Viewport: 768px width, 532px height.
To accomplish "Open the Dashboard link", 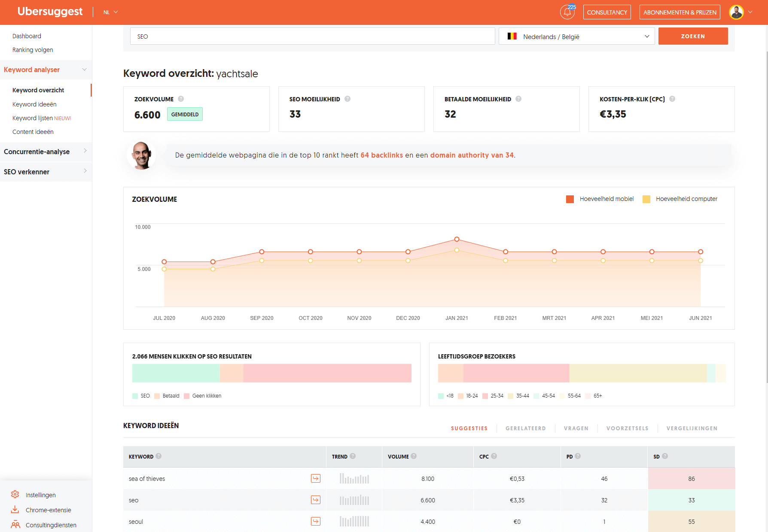I will tap(27, 36).
